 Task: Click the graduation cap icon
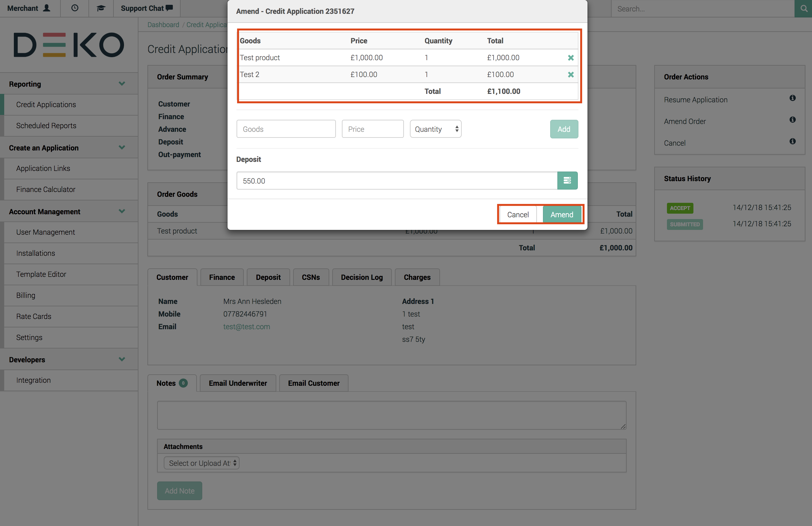pyautogui.click(x=101, y=8)
